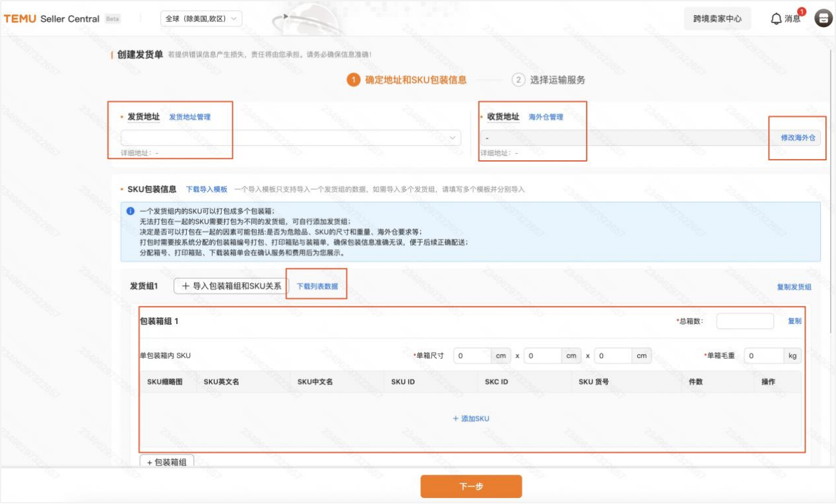Focus the 单箱毛重 kg field
This screenshot has width=836, height=504.
tap(763, 356)
